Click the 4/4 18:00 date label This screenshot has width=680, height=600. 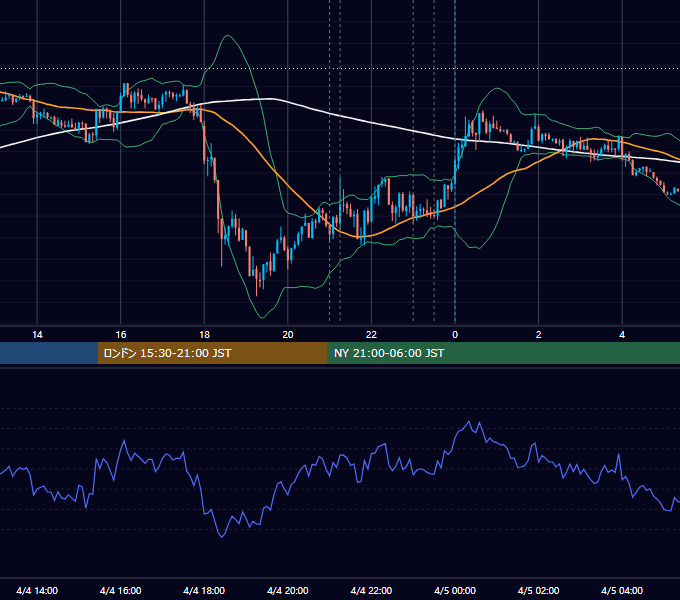204,591
